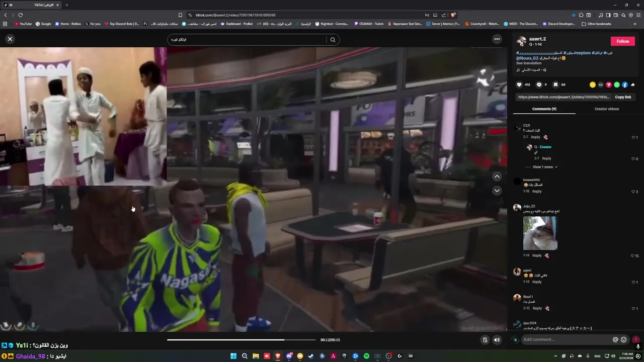Open aawrt.2 profile name
Viewport: 644px width, 362px height.
click(x=537, y=39)
